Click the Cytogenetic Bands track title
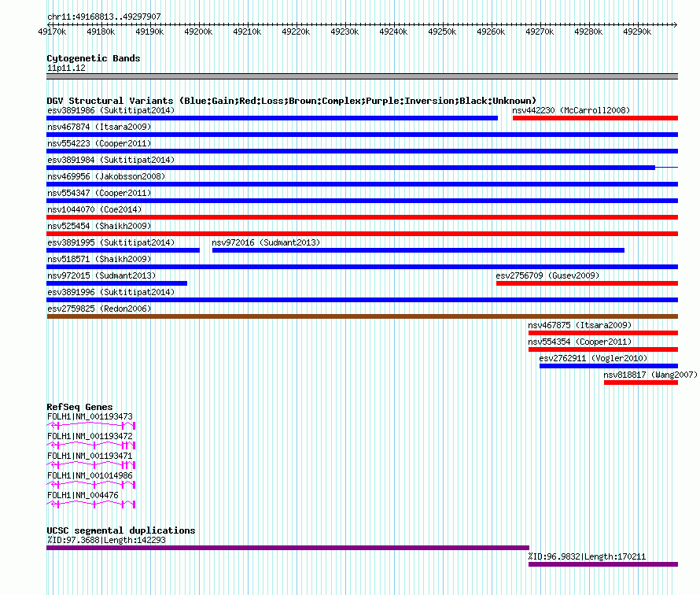The height and width of the screenshot is (595, 700). coord(94,58)
